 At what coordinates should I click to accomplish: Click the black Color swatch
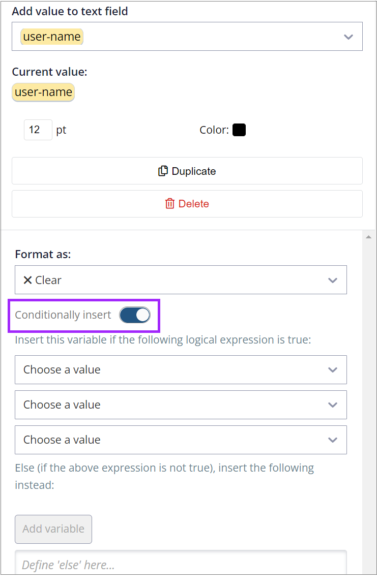pos(239,130)
